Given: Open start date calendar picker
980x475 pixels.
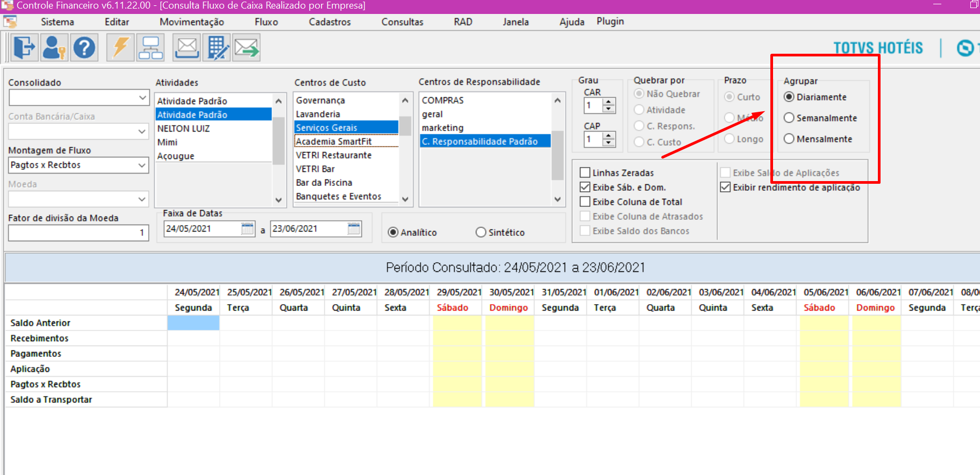Looking at the screenshot, I should click(247, 229).
